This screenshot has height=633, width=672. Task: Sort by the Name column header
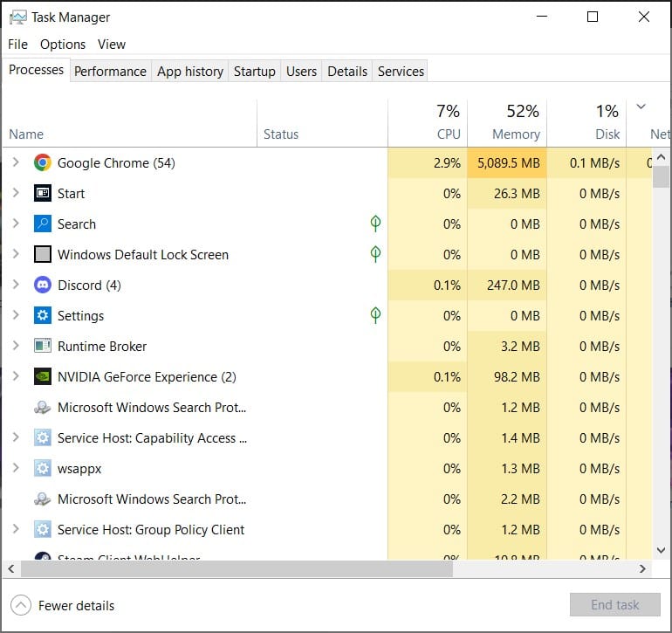[x=129, y=123]
